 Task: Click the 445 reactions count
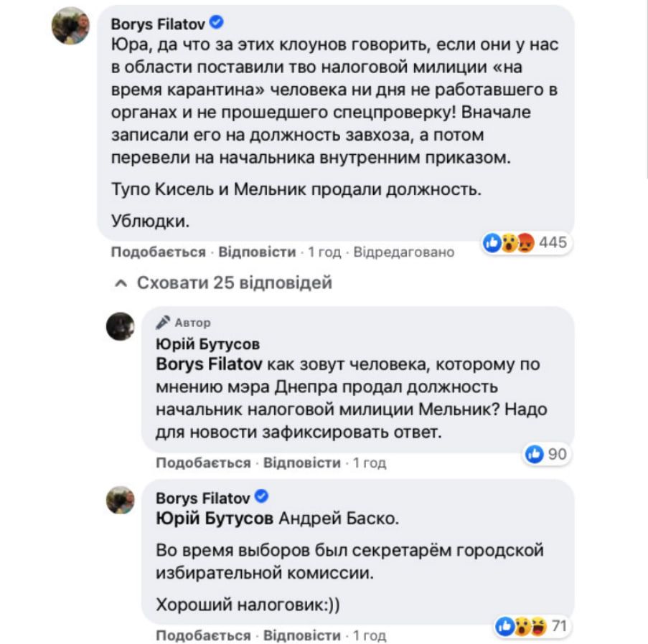[553, 242]
